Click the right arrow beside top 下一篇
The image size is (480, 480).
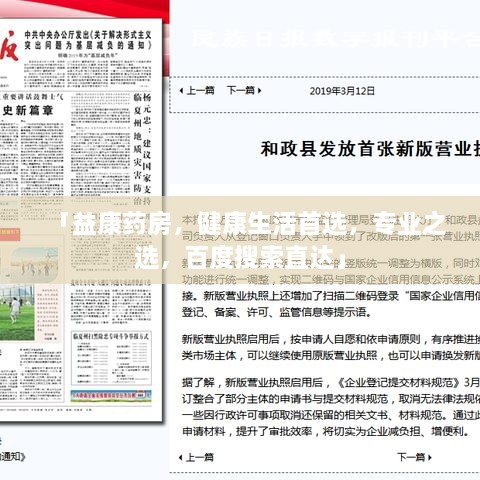(259, 91)
